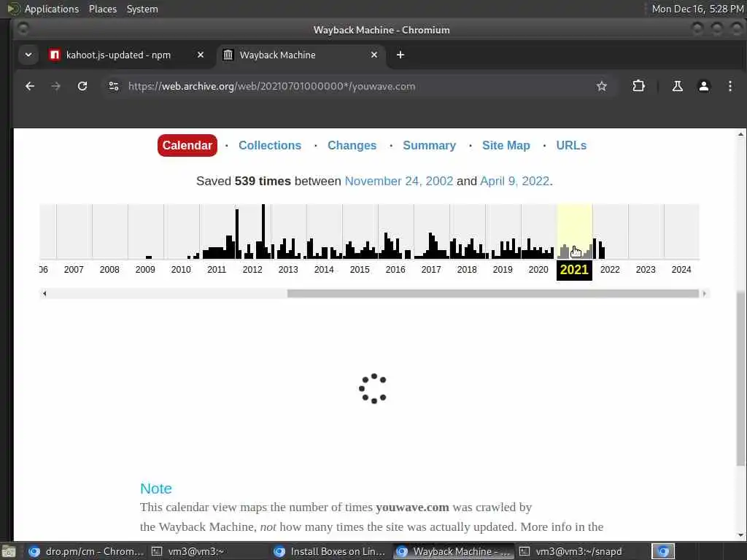747x560 pixels.
Task: Select year 2020 in timeline
Action: (538, 270)
